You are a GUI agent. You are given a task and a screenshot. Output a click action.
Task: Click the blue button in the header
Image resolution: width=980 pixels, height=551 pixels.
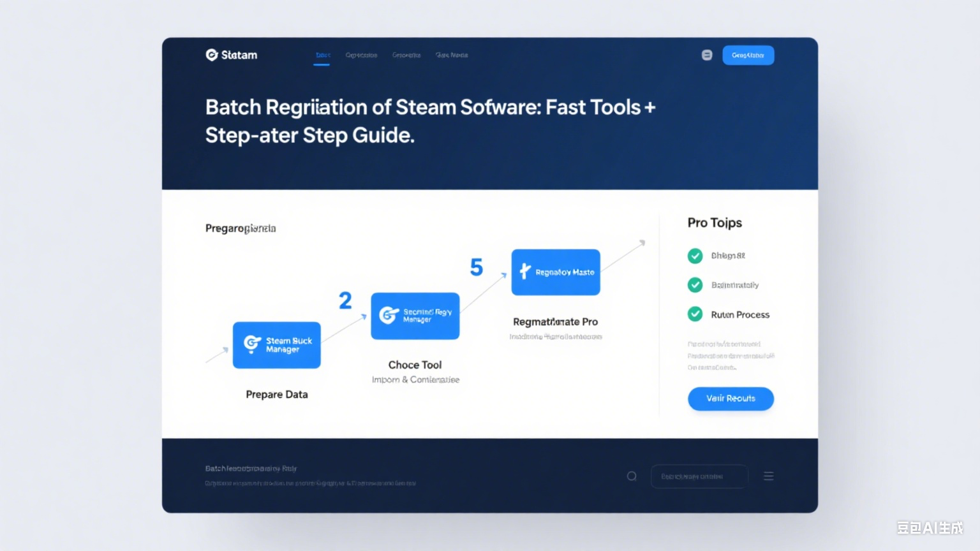click(748, 55)
